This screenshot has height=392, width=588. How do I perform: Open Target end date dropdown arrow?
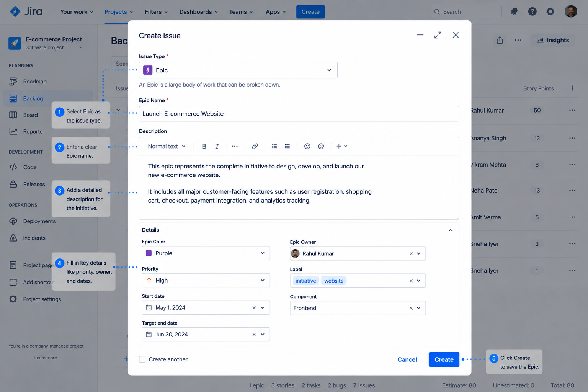(x=263, y=335)
